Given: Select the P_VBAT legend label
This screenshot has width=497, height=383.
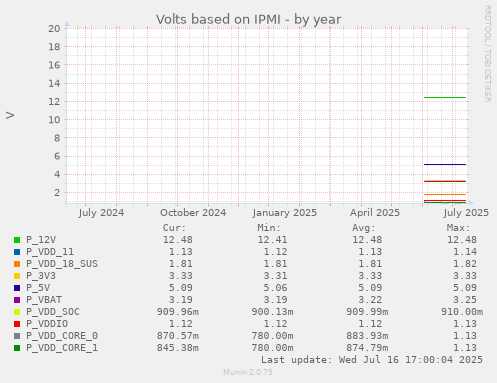Looking at the screenshot, I should pyautogui.click(x=44, y=300).
